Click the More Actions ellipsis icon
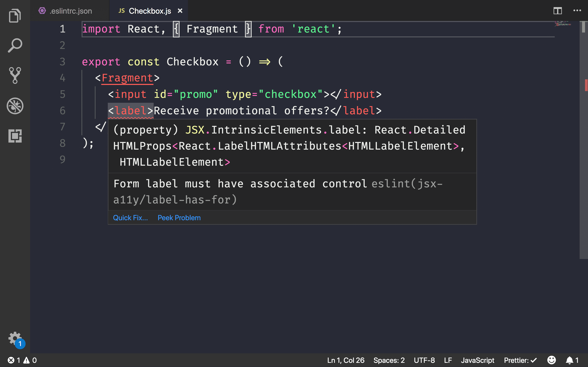This screenshot has width=588, height=367. click(577, 10)
